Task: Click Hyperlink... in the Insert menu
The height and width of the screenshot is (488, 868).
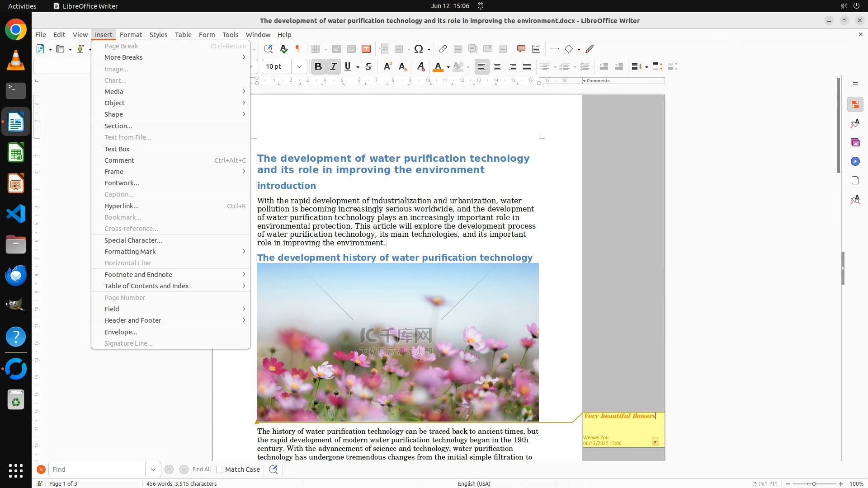Action: (121, 206)
